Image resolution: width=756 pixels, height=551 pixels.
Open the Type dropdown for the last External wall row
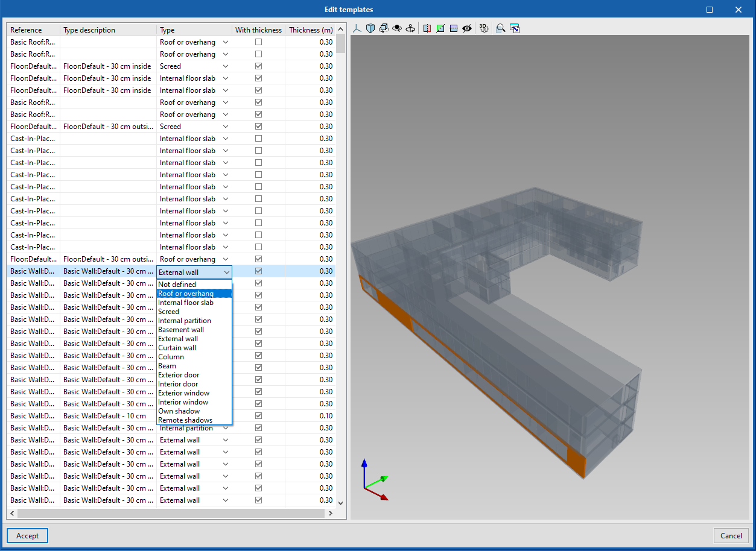point(225,500)
